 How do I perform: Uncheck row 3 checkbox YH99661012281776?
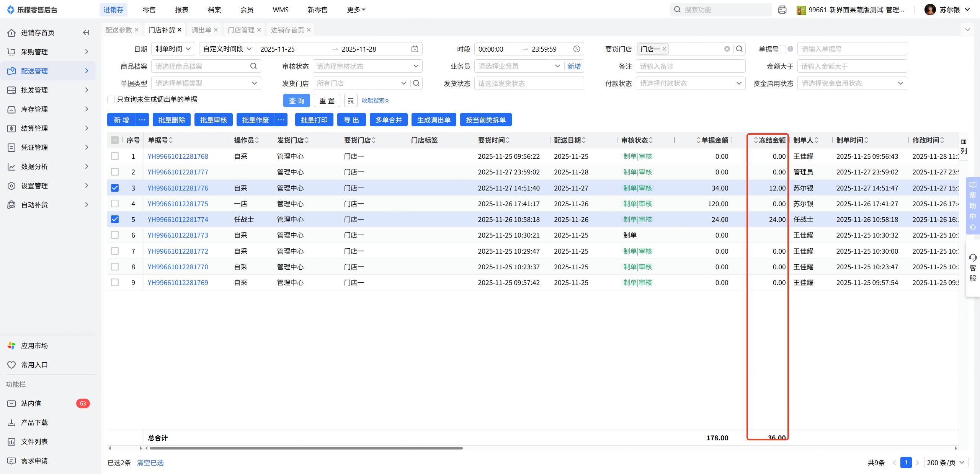click(x=115, y=188)
